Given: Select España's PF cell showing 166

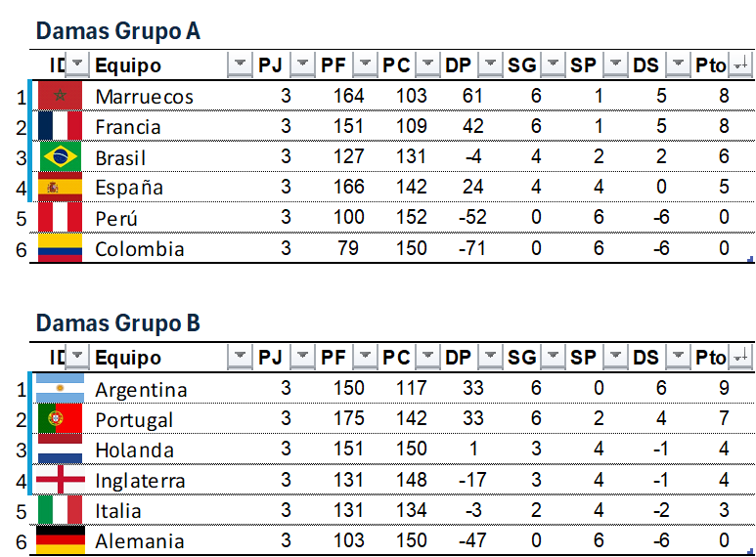Looking at the screenshot, I should coord(348,187).
